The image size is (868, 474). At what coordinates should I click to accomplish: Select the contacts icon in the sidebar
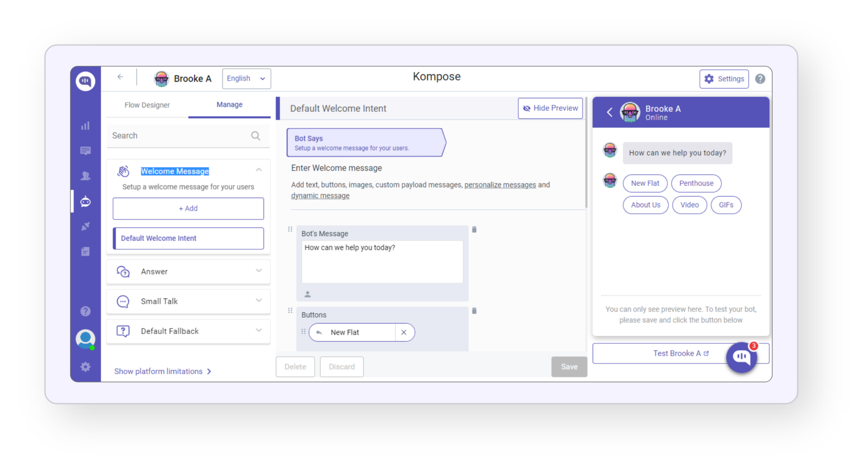click(85, 176)
